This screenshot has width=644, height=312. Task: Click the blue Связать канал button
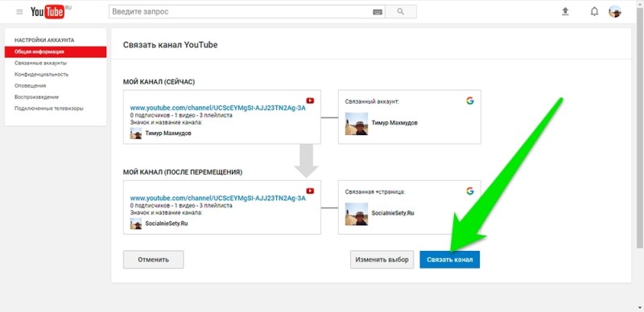[x=450, y=260]
